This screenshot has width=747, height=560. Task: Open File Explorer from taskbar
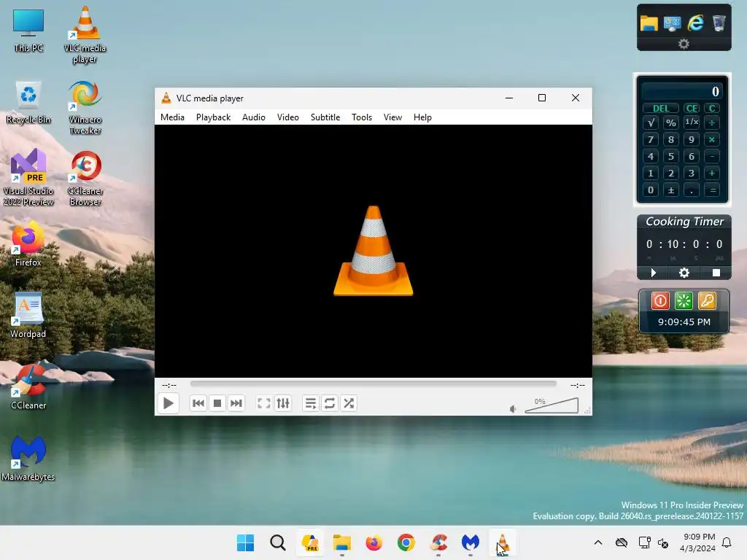pos(342,542)
